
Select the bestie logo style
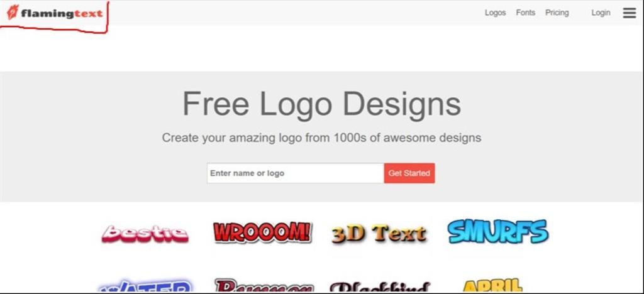[x=145, y=234]
